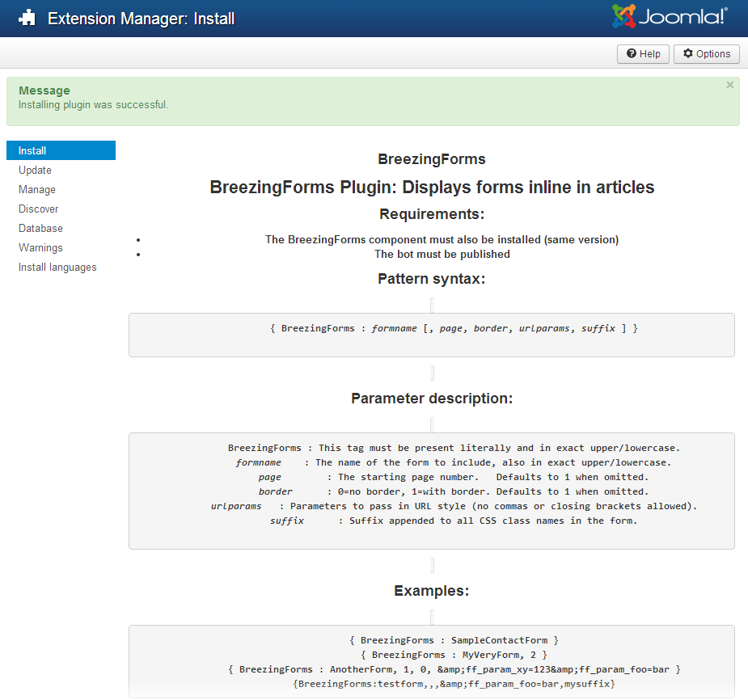This screenshot has width=748, height=700.
Task: Click the 'border' parameter description line
Action: [x=454, y=491]
